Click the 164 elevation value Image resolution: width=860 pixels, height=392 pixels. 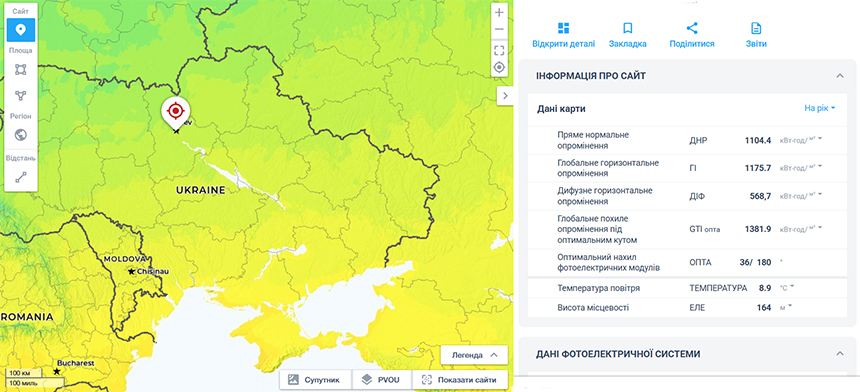764,308
